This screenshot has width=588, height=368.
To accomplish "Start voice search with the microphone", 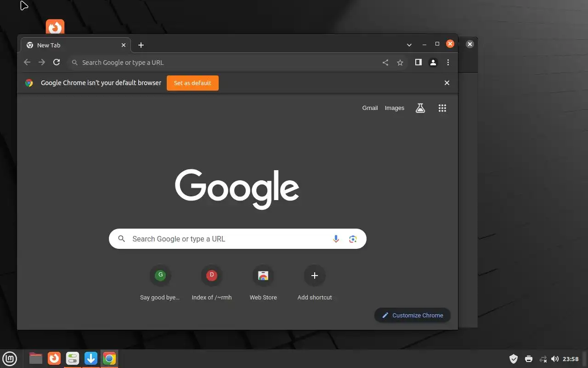I will pyautogui.click(x=336, y=239).
